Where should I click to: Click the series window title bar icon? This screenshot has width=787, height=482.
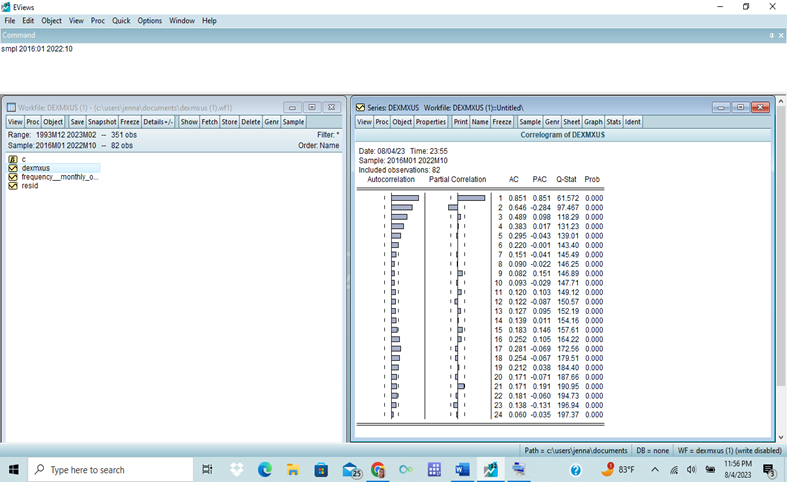click(360, 107)
